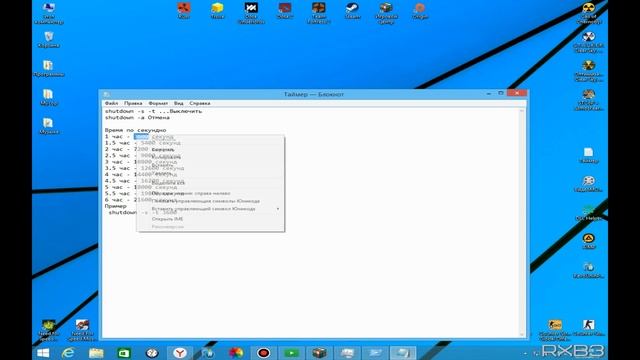Viewport: 640px width, 360px height.
Task: Click the 'Время по секундно' text line
Action: tap(135, 130)
